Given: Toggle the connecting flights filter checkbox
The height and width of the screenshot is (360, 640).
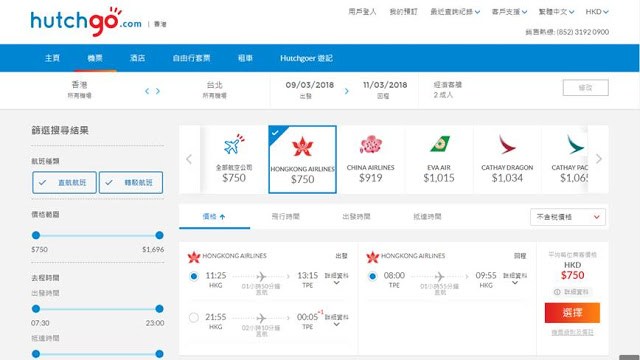Looking at the screenshot, I should pyautogui.click(x=131, y=182).
